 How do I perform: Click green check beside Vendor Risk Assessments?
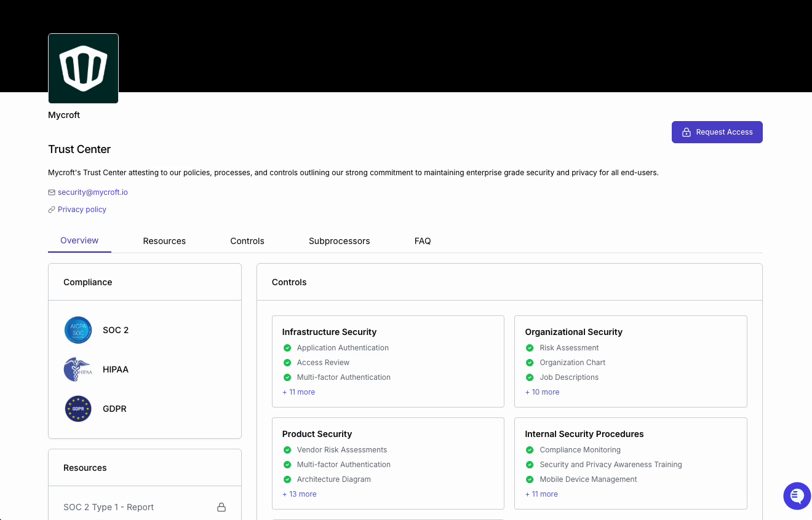tap(287, 450)
